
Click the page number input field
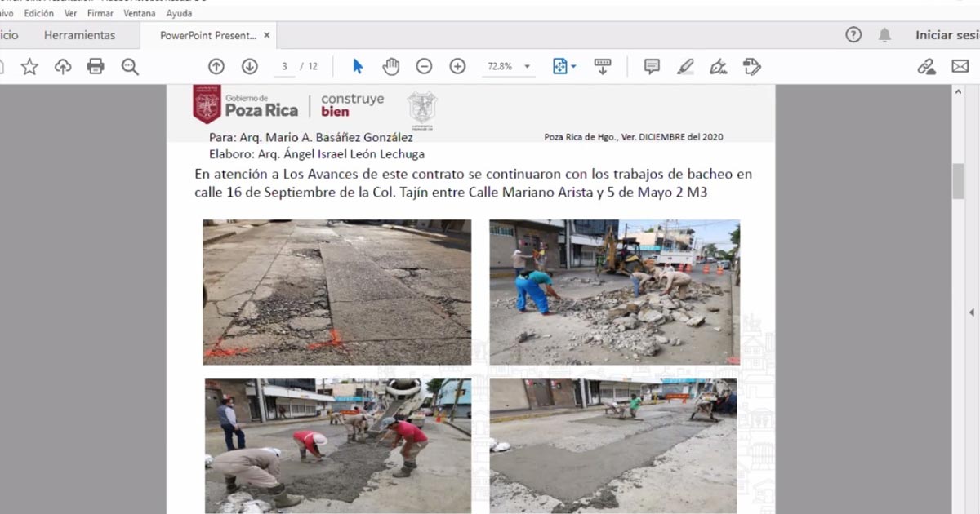pyautogui.click(x=284, y=67)
